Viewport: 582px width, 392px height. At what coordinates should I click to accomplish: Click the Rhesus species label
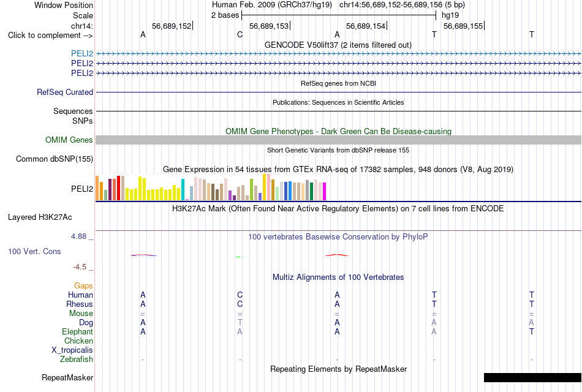coord(80,304)
